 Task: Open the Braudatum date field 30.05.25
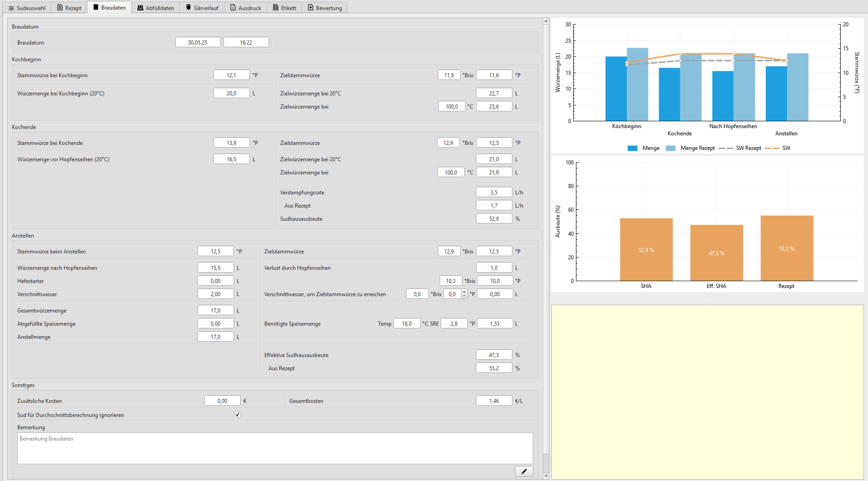[x=198, y=42]
